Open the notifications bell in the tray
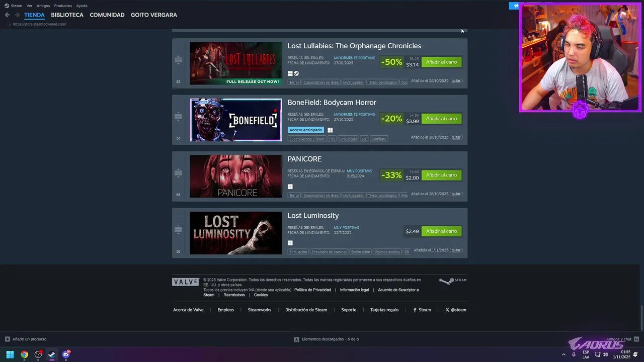 point(635,354)
